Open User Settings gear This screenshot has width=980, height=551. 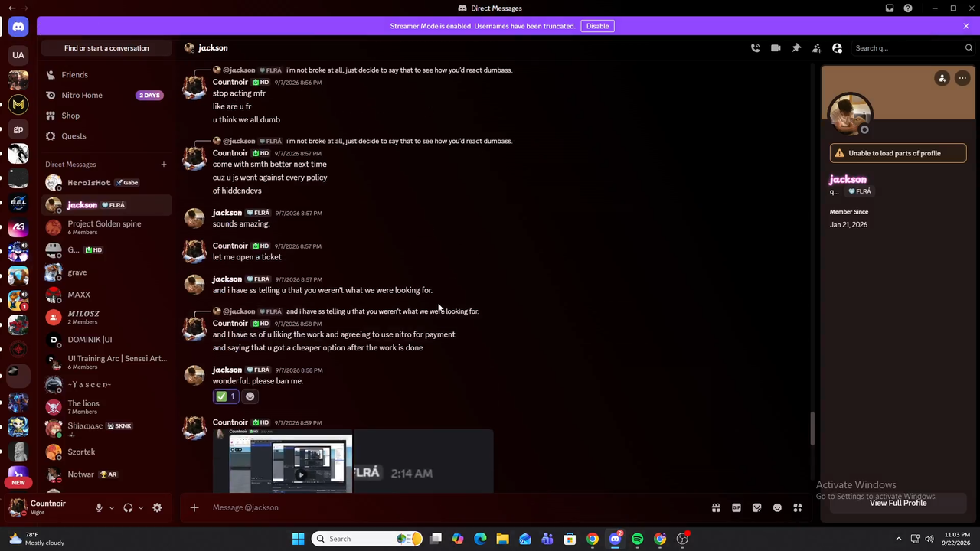[157, 507]
